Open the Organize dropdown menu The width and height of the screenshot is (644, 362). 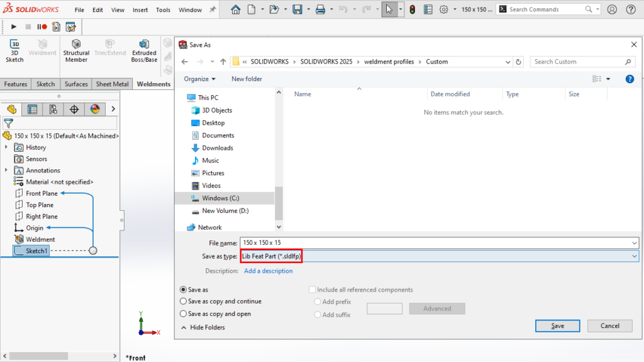(199, 79)
